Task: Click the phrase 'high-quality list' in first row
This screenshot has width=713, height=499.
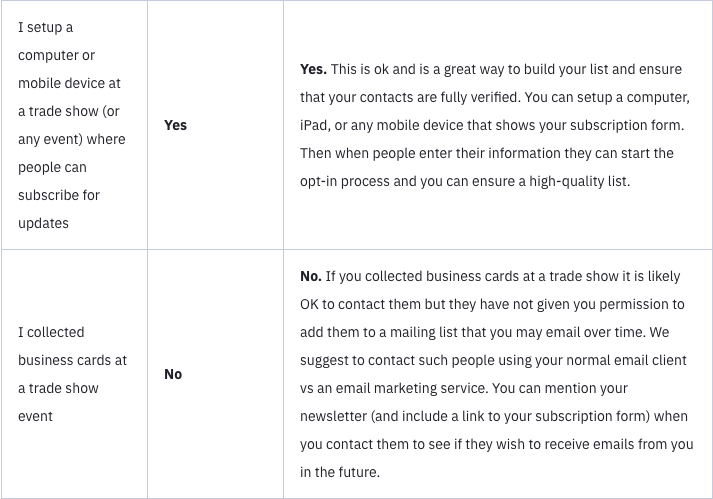Action: click(x=578, y=181)
